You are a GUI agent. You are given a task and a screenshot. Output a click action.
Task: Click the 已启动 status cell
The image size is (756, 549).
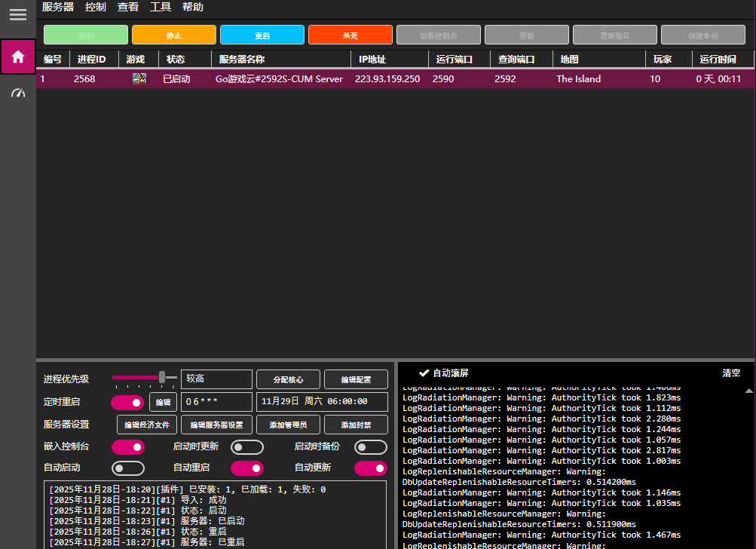pos(176,79)
